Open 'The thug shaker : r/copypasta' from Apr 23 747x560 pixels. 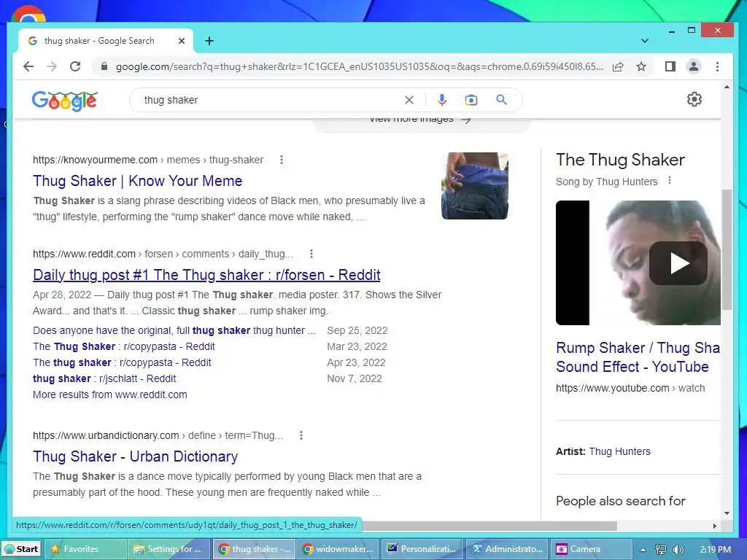(x=122, y=362)
